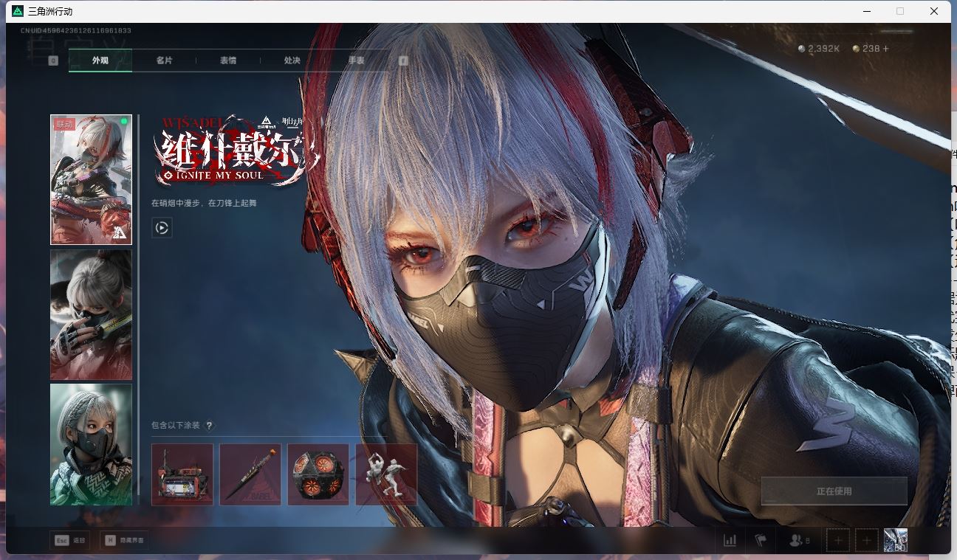This screenshot has width=957, height=560.
Task: Select the knife weapon skin item
Action: 250,474
